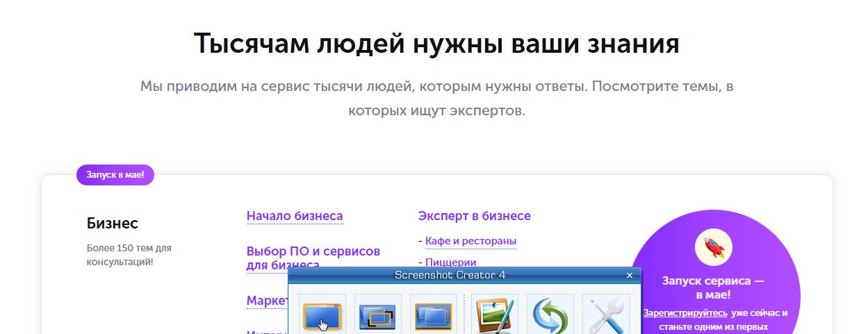The width and height of the screenshot is (868, 334).
Task: Open 'Выбор ПО и сервисов для бизнеса' link
Action: 313,258
